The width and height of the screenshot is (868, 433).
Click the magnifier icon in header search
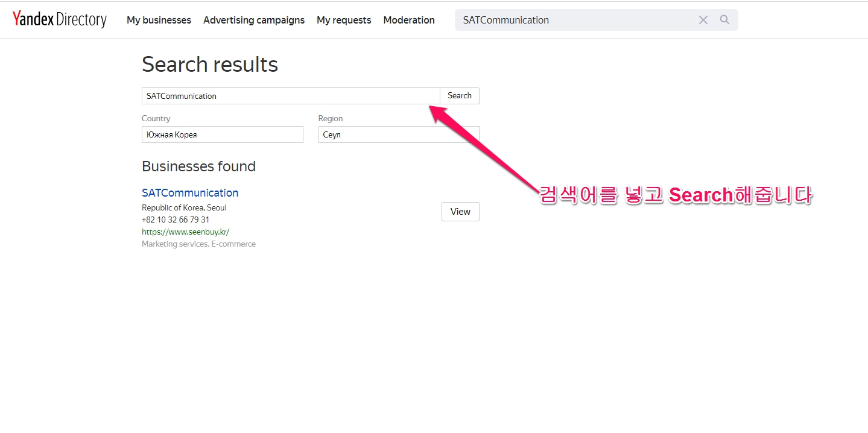tap(724, 20)
